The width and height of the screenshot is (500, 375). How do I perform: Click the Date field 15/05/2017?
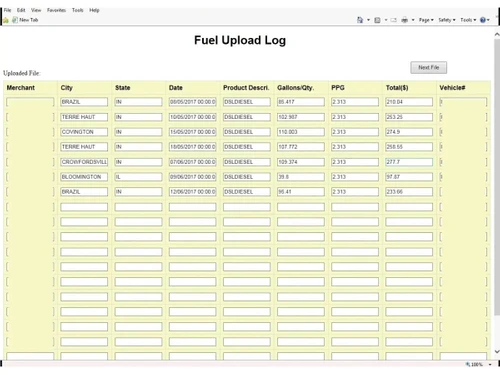(x=192, y=132)
